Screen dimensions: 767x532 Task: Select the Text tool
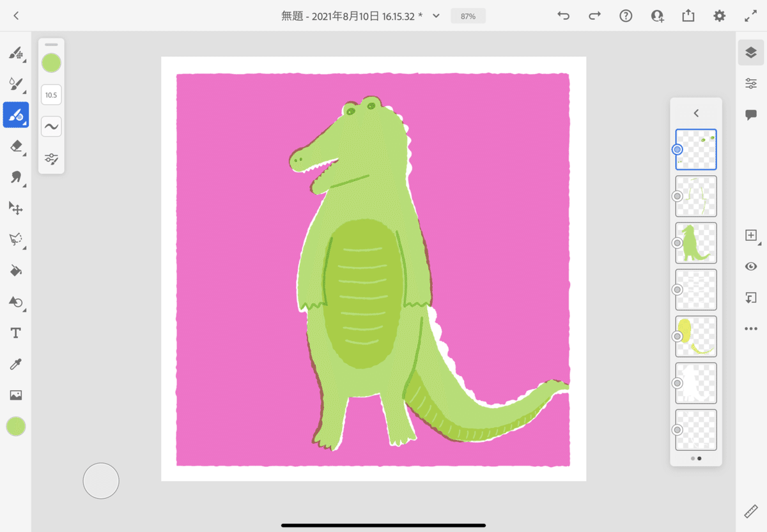(x=16, y=332)
